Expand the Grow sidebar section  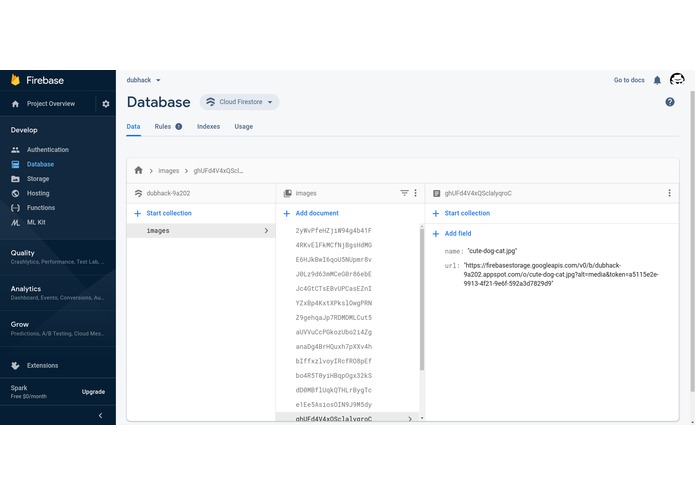(x=58, y=328)
